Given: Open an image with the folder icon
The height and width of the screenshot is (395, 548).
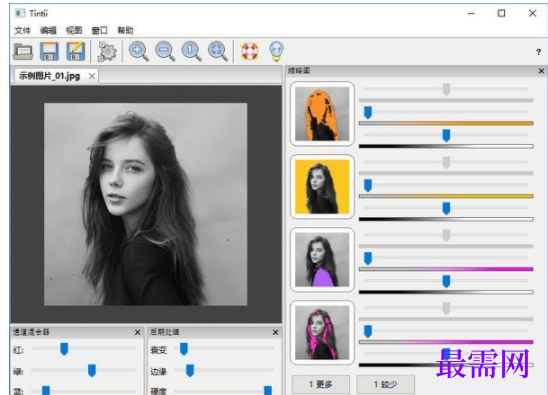Looking at the screenshot, I should point(23,51).
